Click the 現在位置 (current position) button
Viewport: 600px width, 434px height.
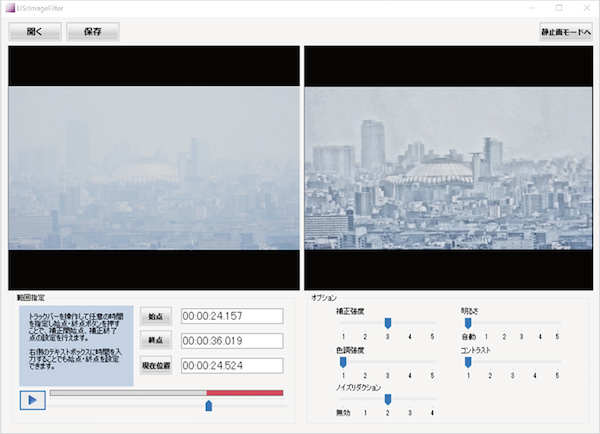coord(155,366)
